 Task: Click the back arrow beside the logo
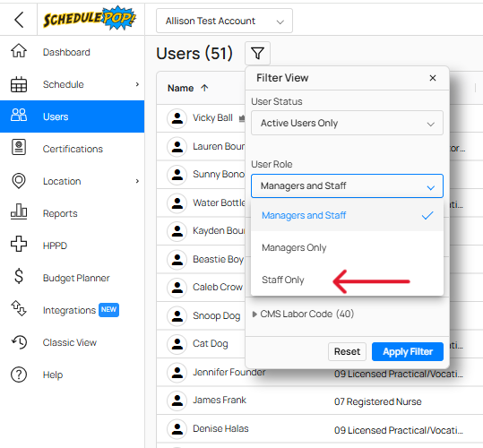pos(19,20)
